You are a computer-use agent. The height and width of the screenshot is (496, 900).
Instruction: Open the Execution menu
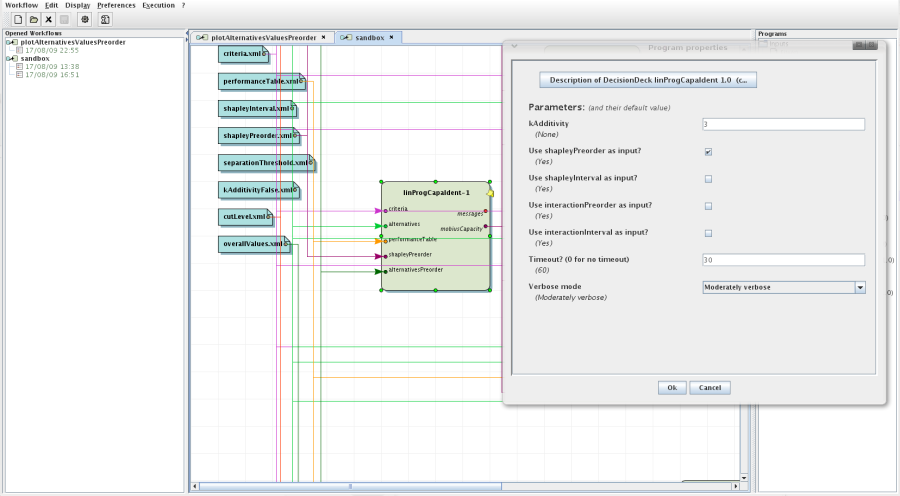(x=158, y=5)
